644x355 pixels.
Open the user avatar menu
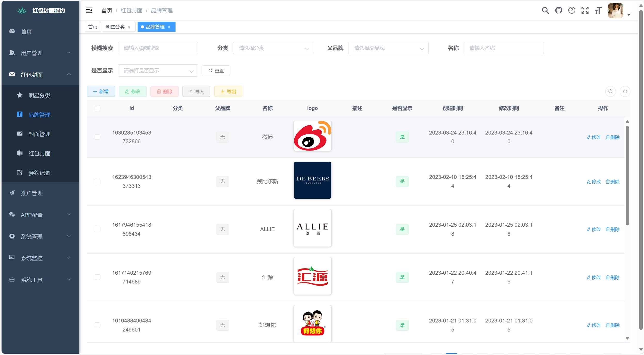click(615, 11)
